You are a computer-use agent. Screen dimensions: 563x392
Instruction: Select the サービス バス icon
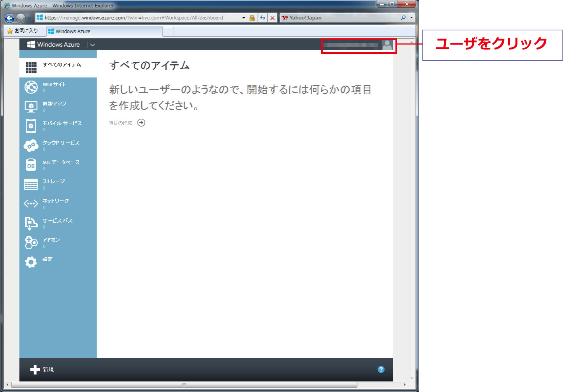[31, 223]
